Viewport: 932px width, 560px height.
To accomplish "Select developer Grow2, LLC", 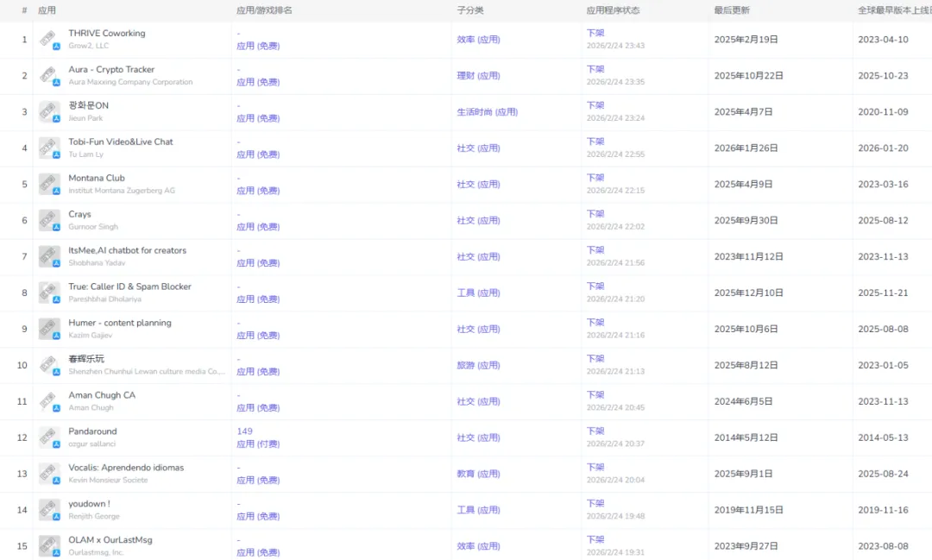I will point(89,46).
